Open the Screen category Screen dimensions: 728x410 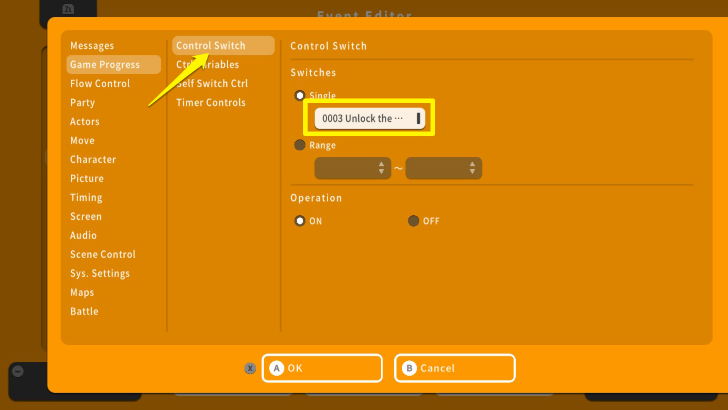click(86, 217)
